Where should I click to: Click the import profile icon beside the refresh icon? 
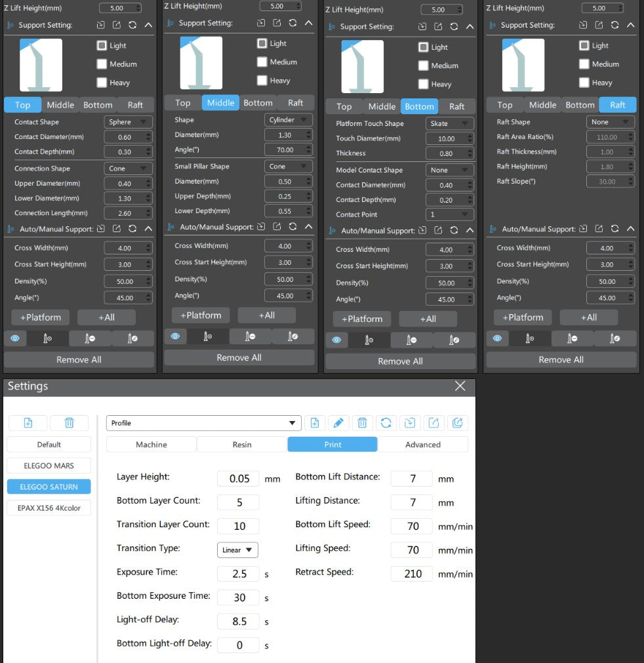tap(410, 423)
